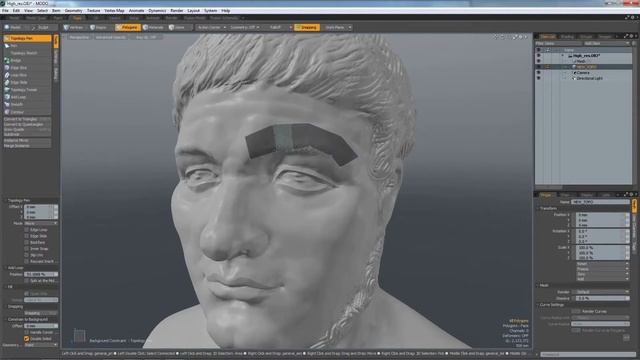Open the Falloff dropdown
The height and width of the screenshot is (360, 640).
click(x=278, y=28)
